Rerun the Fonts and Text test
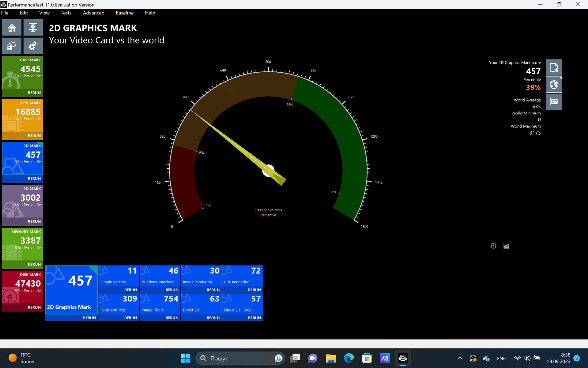Viewport: 588px width, 368px height. [131, 318]
